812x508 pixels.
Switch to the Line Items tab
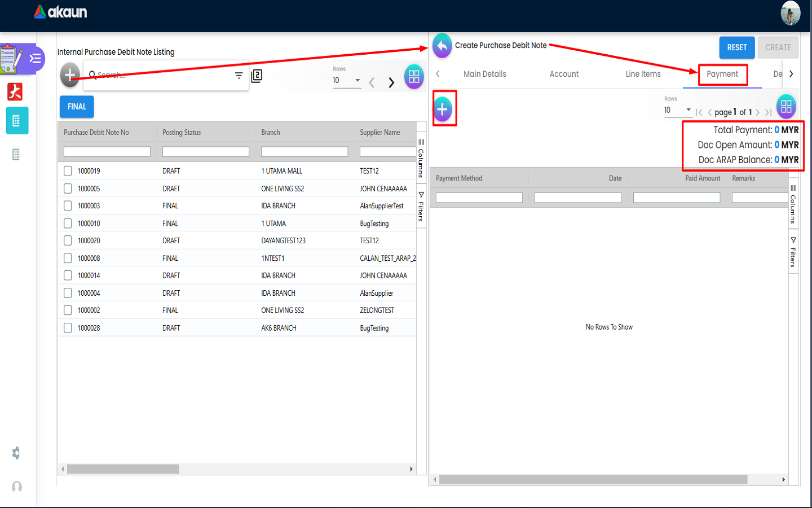643,74
